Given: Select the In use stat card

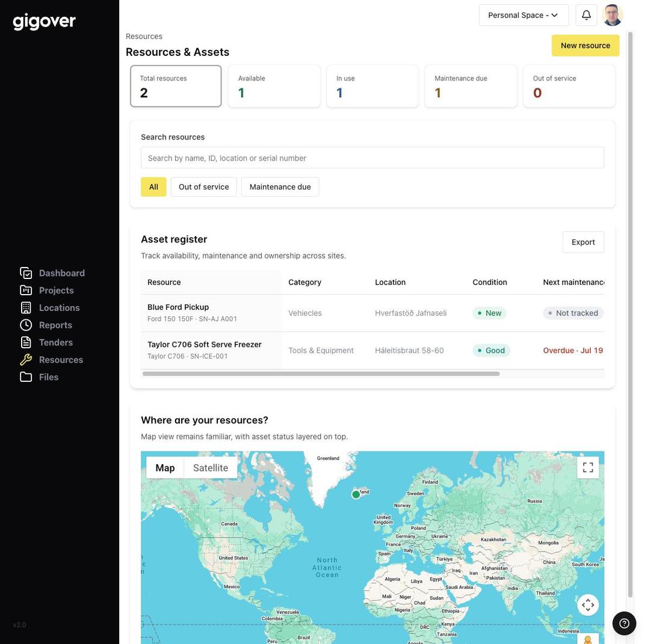Looking at the screenshot, I should (x=372, y=86).
